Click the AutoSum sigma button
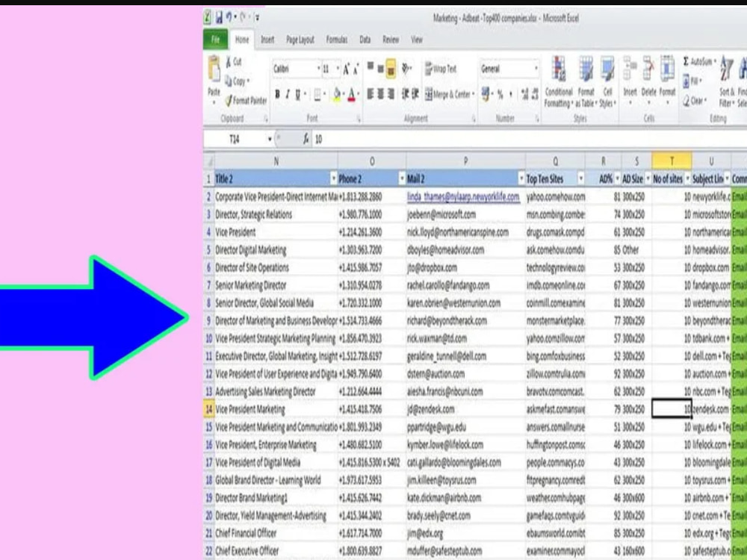Viewport: 747px width, 560px height. click(x=698, y=61)
